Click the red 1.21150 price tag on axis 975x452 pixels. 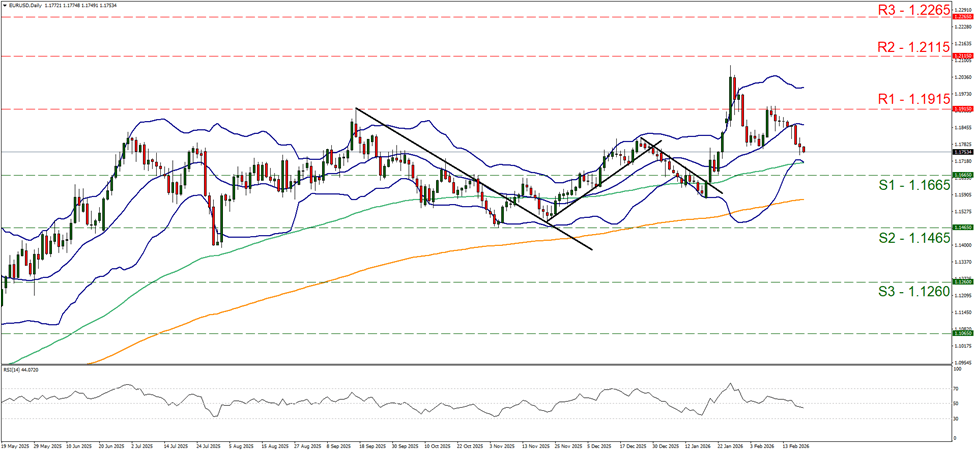point(963,56)
